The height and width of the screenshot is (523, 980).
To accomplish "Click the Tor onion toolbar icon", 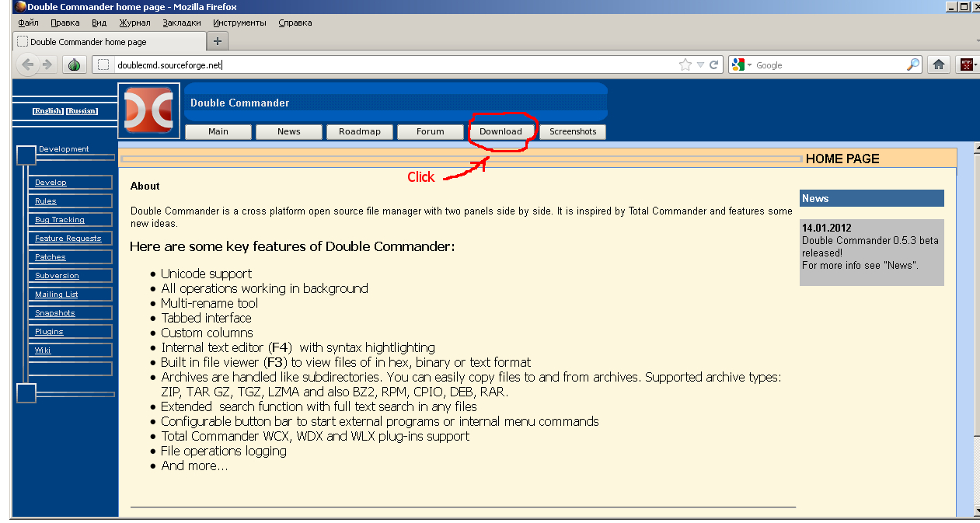I will 74,65.
